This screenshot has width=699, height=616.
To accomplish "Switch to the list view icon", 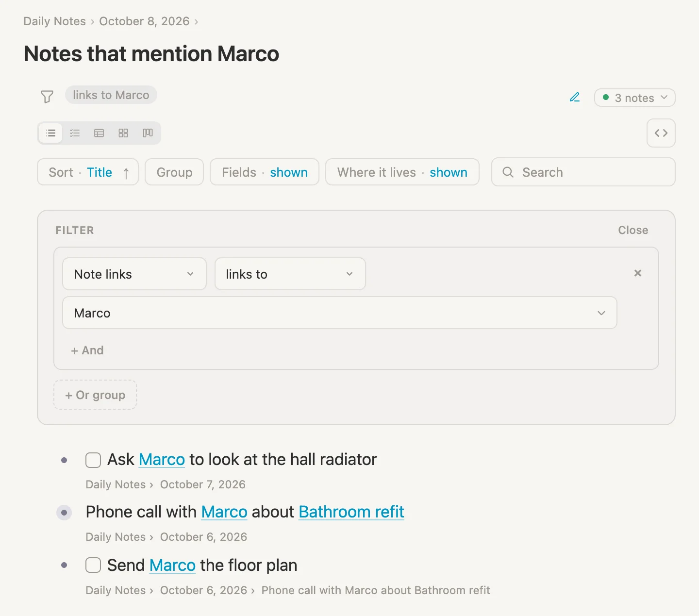I will [x=51, y=133].
